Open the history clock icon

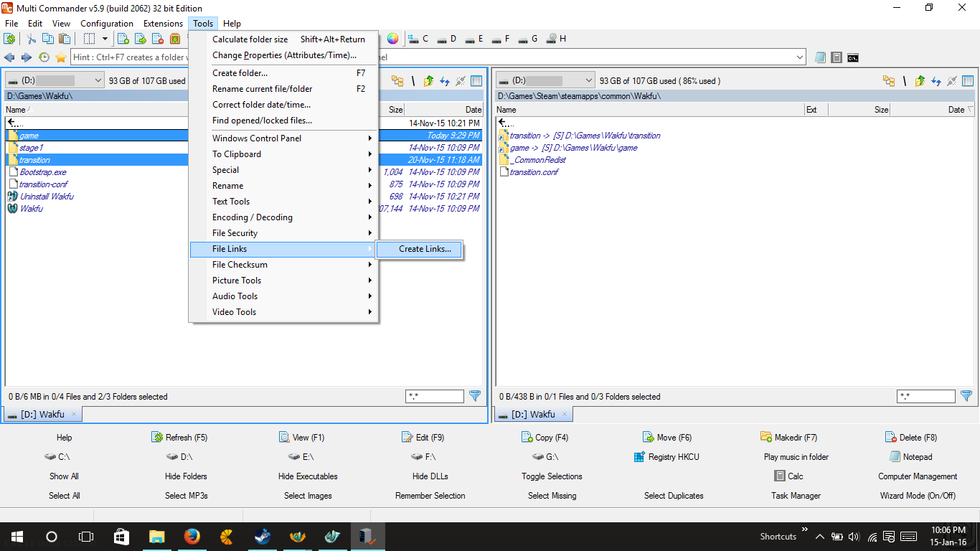44,57
